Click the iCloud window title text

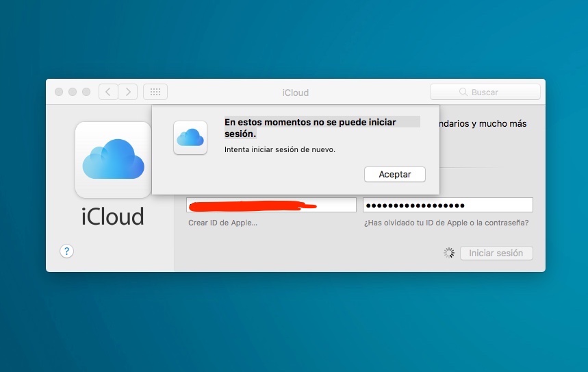[x=296, y=92]
